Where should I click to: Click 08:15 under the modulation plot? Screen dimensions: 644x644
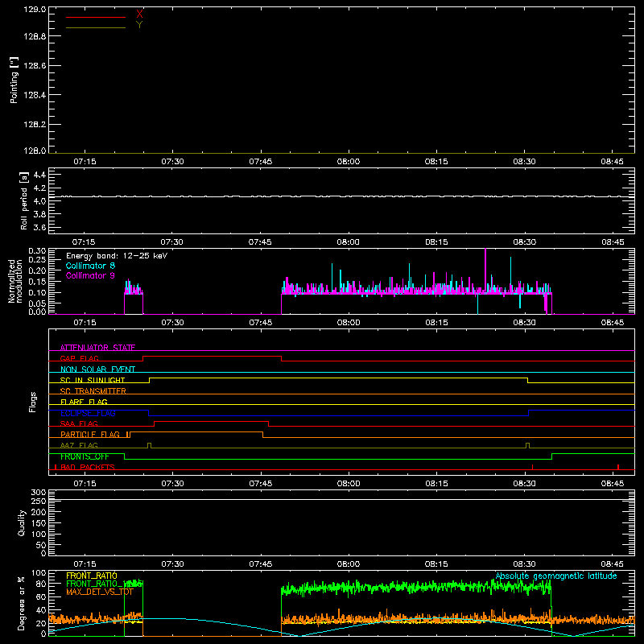pyautogui.click(x=436, y=323)
